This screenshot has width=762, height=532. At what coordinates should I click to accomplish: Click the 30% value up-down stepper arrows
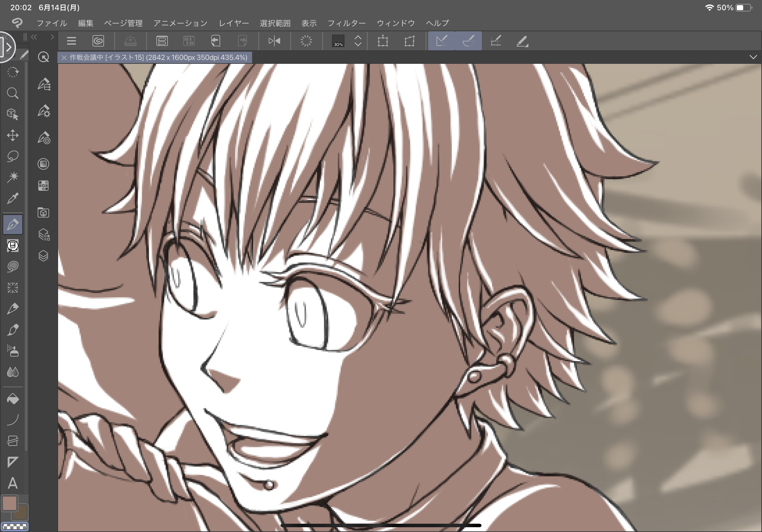point(358,41)
